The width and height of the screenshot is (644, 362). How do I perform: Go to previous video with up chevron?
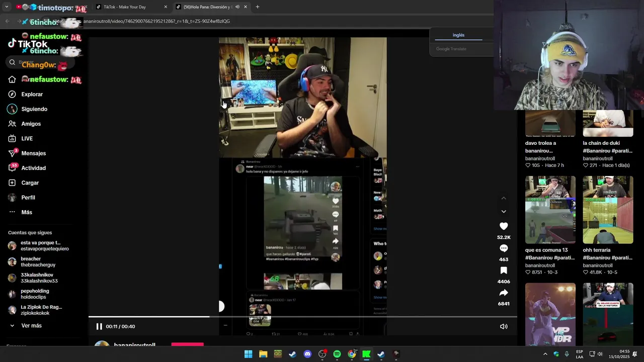504,198
